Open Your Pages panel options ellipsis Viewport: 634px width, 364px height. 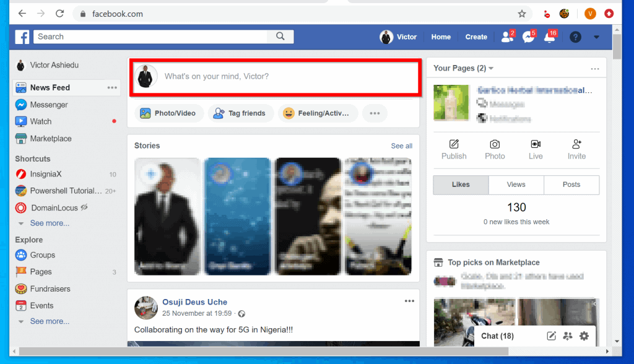[595, 69]
